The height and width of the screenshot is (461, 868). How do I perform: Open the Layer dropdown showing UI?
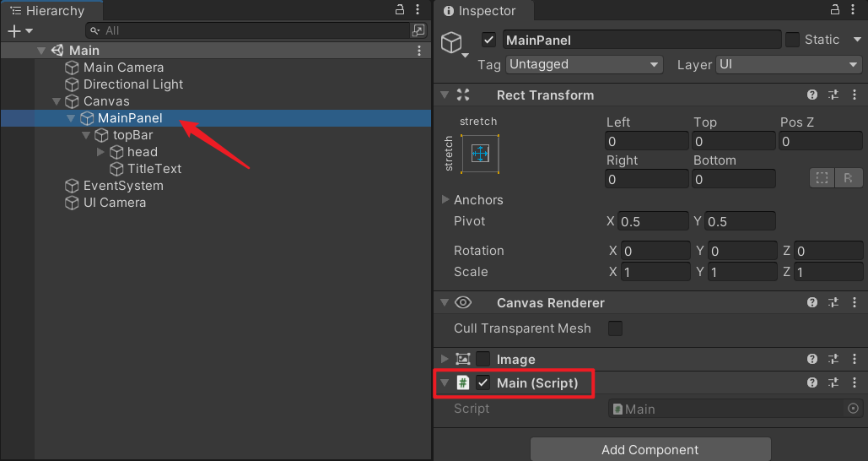pos(788,65)
